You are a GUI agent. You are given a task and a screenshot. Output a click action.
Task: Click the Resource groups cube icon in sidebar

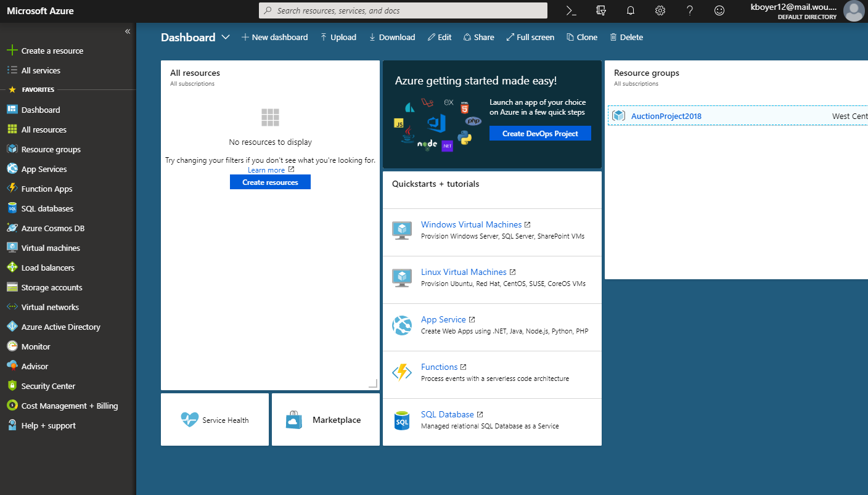pos(12,149)
